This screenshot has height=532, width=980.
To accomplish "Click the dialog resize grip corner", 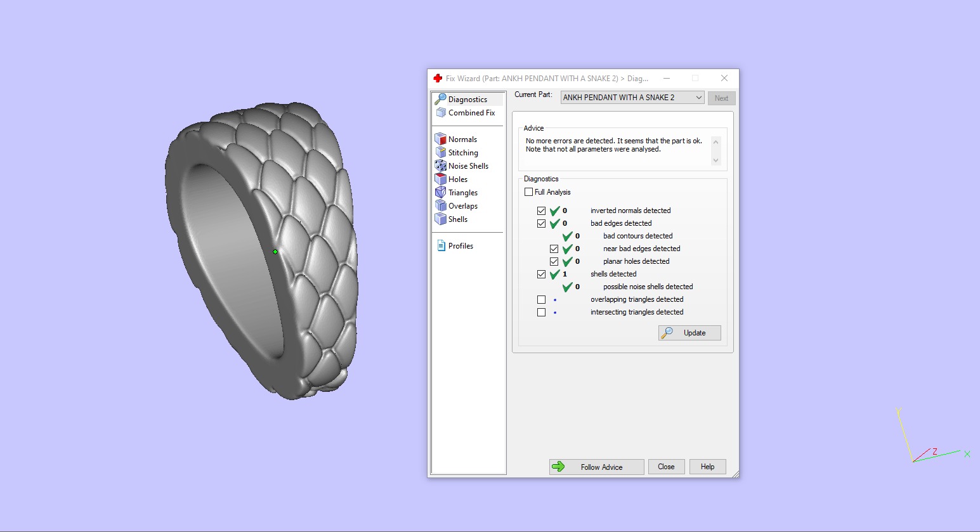I will [735, 474].
